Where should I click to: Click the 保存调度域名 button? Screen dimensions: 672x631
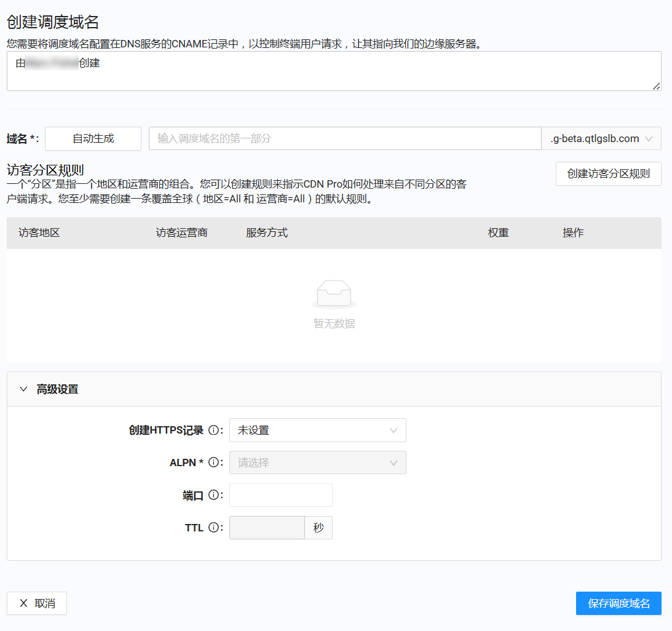click(619, 603)
